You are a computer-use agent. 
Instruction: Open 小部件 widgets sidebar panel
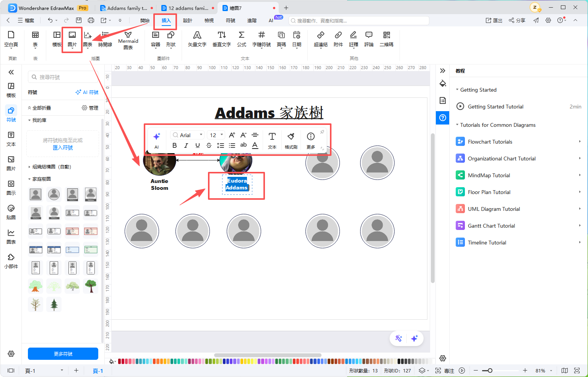pyautogui.click(x=11, y=261)
